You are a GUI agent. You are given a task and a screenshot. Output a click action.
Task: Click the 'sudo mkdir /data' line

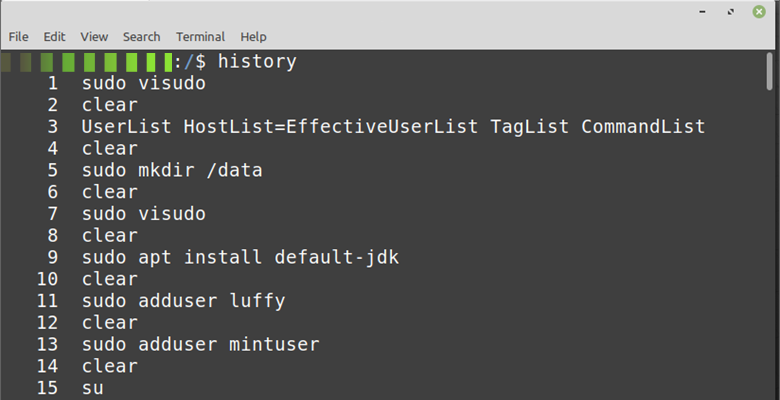(x=172, y=170)
